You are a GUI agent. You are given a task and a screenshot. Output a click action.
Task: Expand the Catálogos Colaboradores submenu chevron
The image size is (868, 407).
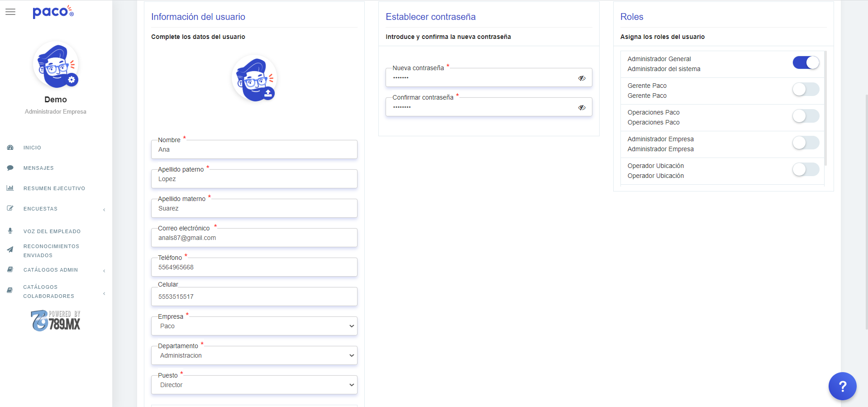coord(104,293)
